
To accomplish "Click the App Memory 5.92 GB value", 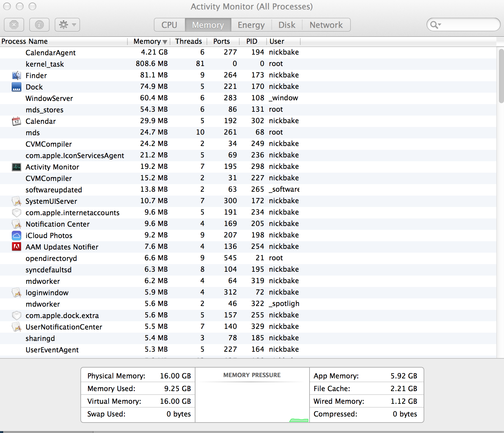I will 404,376.
